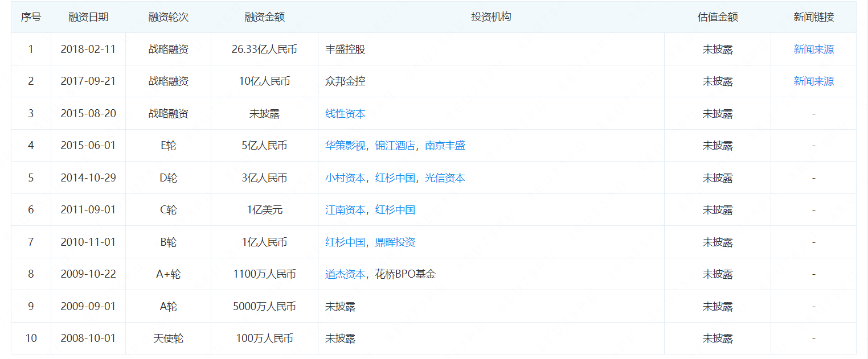Click the 投资机构 column header
Screen dimensions: 868x359
tap(491, 17)
